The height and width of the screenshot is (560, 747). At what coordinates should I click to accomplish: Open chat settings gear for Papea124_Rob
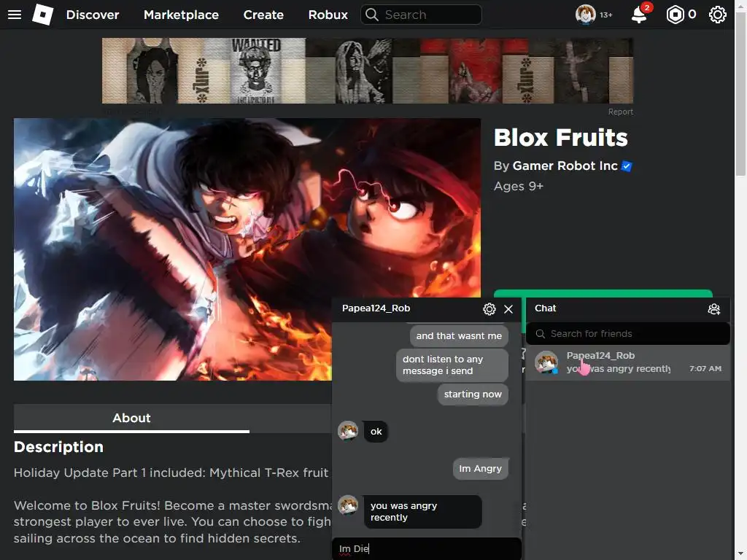coord(489,309)
